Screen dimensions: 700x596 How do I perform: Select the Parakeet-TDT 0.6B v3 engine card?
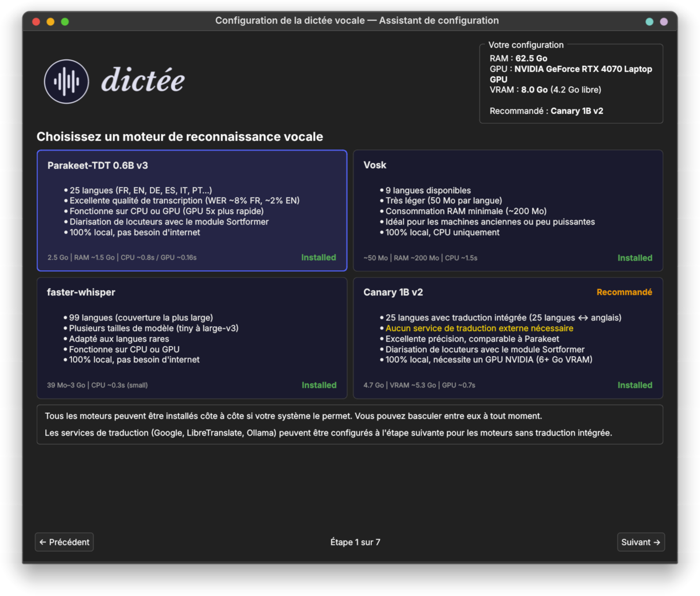(192, 211)
